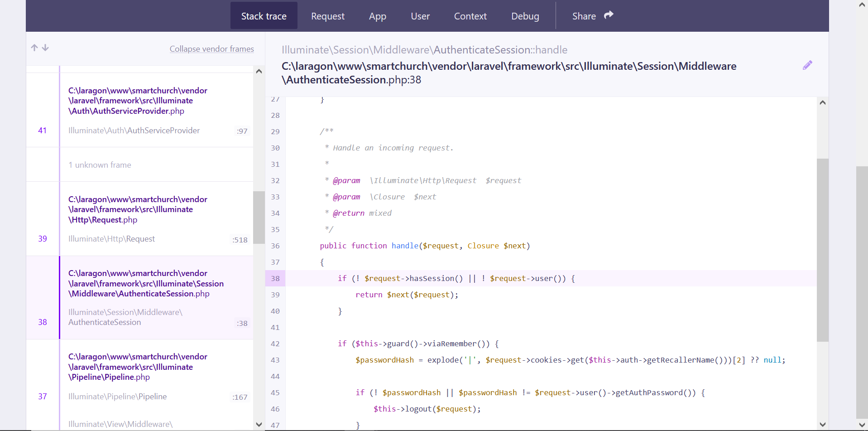868x431 pixels.
Task: Go to next frame with down arrow
Action: point(45,48)
